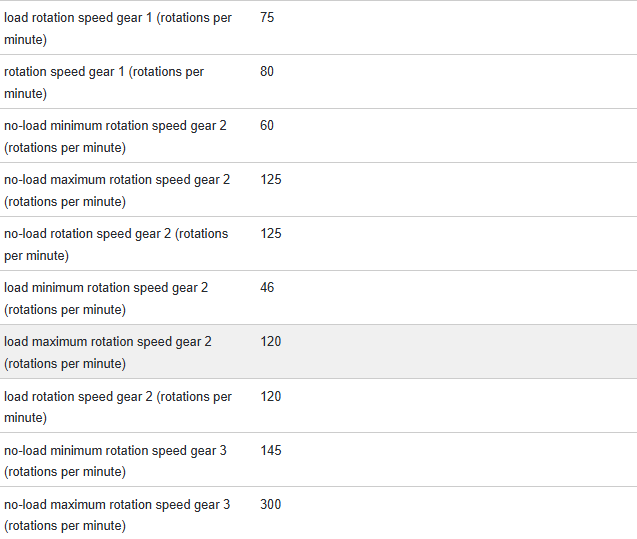637x539 pixels.
Task: Click 'no-load maximum rotation speed gear 3' label
Action: (117, 515)
